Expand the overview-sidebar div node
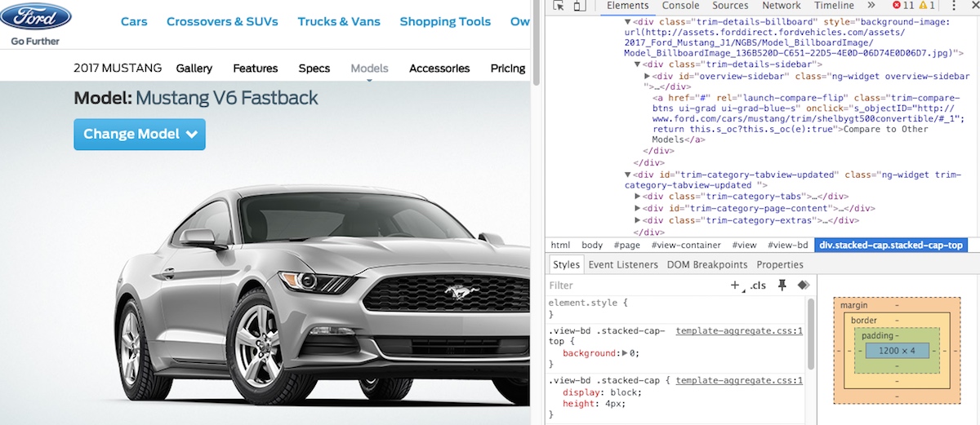Image resolution: width=980 pixels, height=425 pixels. tap(647, 76)
